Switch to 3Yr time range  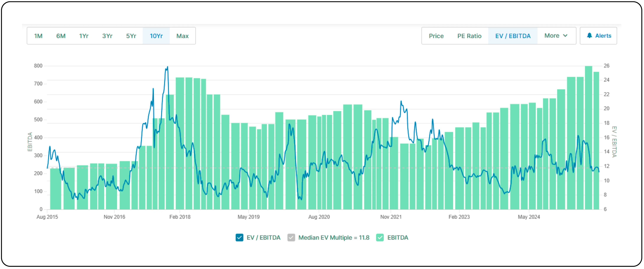point(107,36)
